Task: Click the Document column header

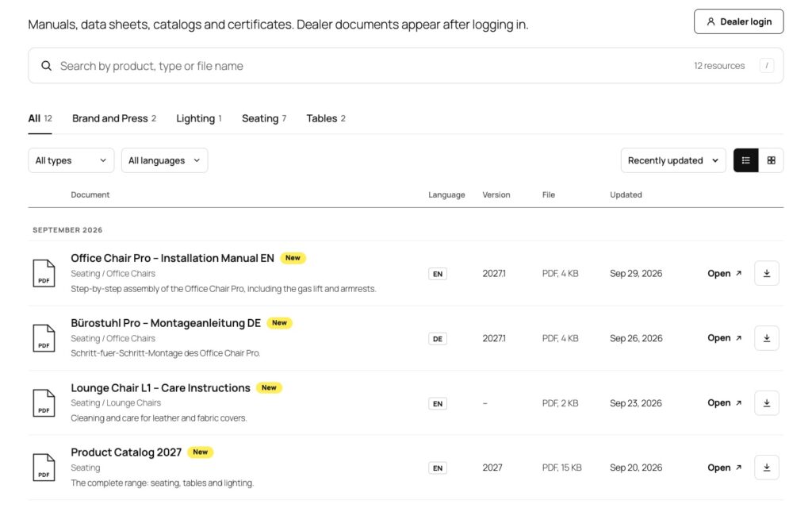Action: pos(90,195)
